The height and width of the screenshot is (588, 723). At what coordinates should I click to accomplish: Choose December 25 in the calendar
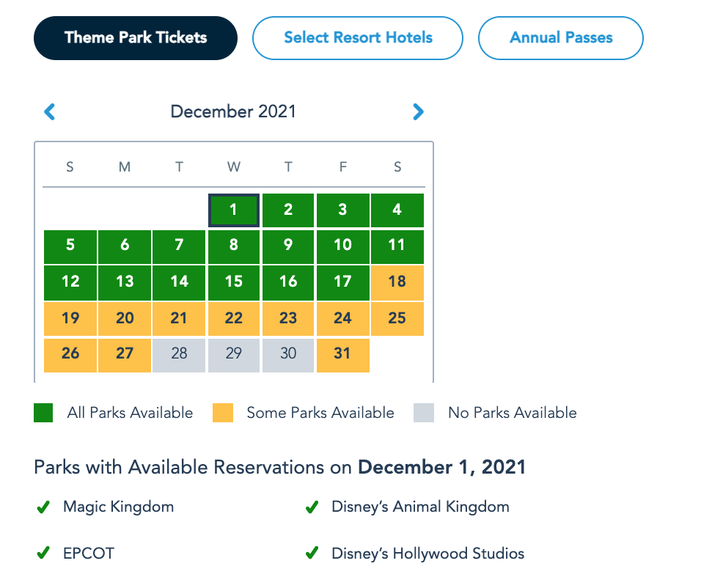[x=397, y=318]
